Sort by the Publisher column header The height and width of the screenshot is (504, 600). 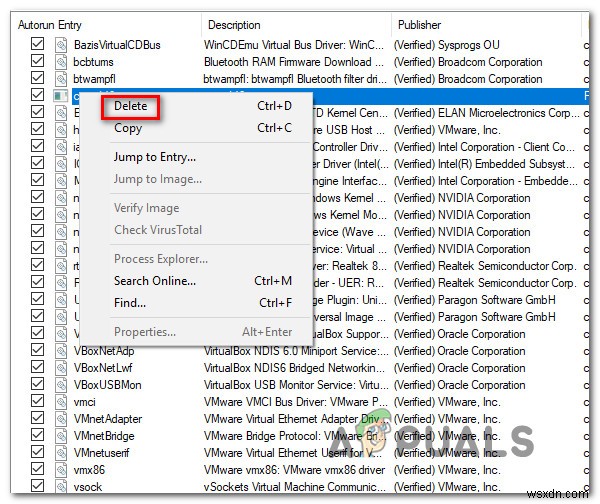click(419, 25)
